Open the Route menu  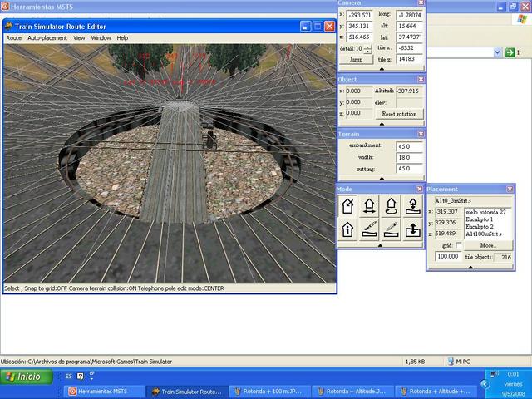tap(13, 38)
